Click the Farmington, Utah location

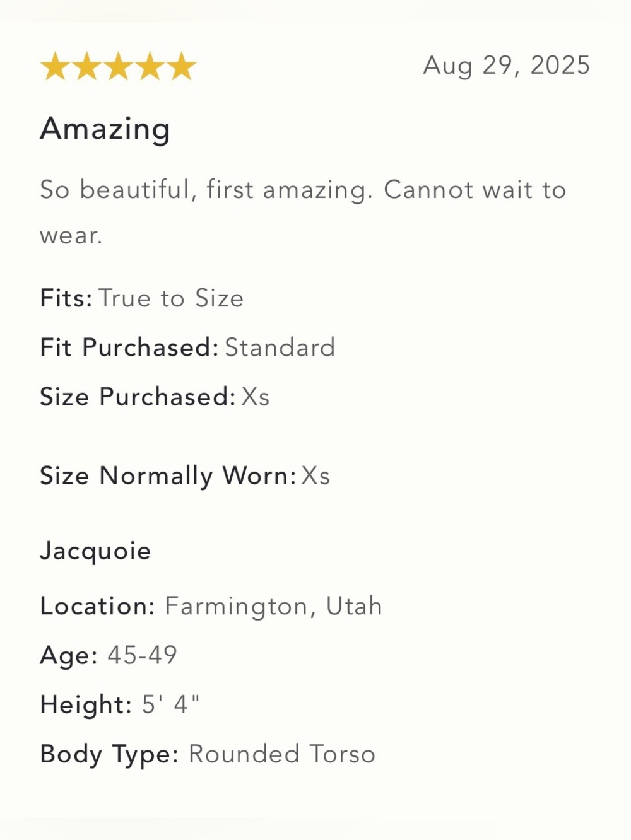pos(273,607)
